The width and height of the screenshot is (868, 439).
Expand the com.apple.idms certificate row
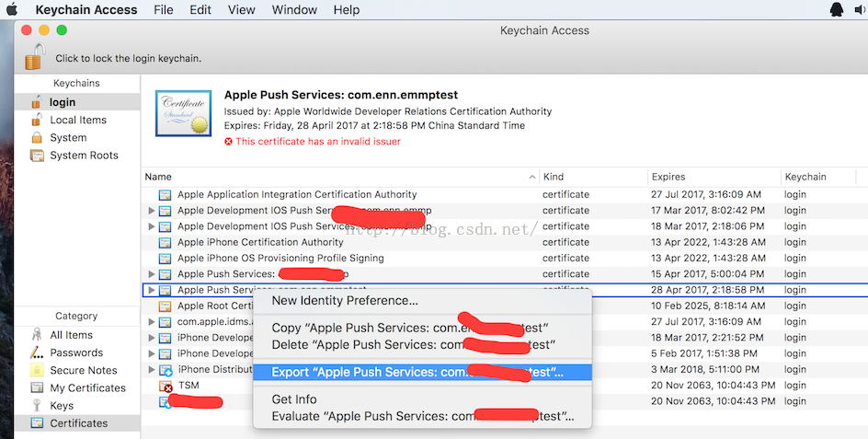[x=152, y=321]
